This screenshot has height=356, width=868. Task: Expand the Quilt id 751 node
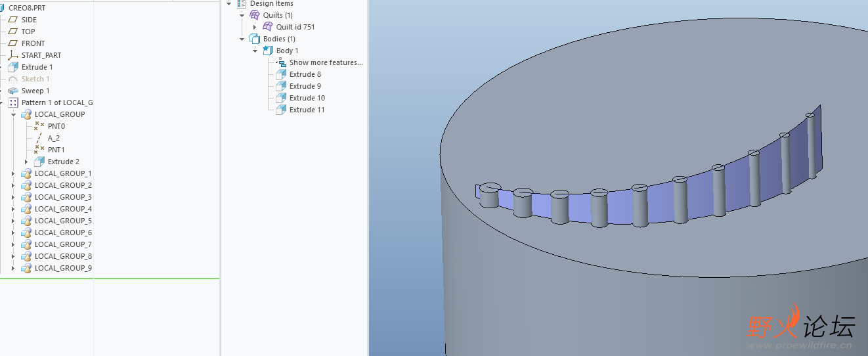click(x=255, y=27)
